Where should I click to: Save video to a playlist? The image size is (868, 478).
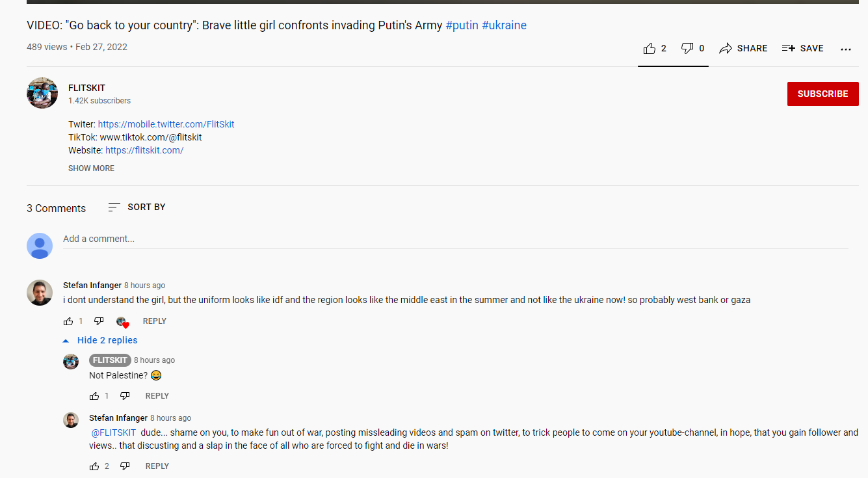pyautogui.click(x=802, y=48)
